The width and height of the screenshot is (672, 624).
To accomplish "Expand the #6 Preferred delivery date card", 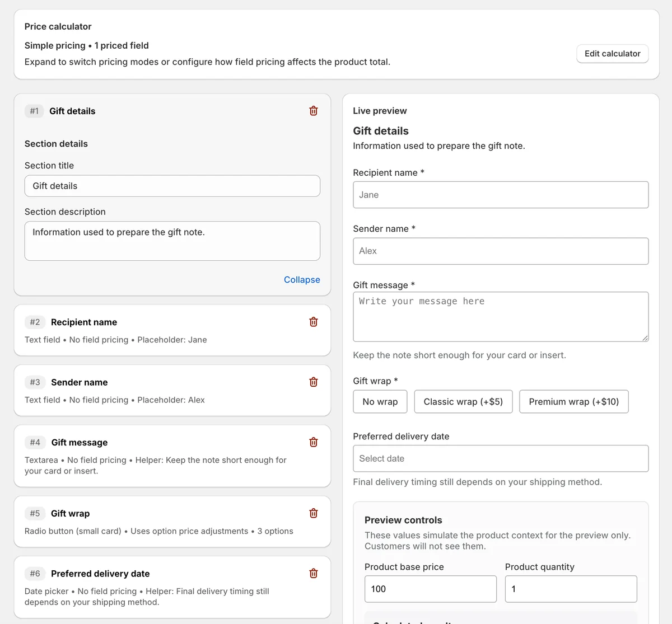I will [172, 587].
